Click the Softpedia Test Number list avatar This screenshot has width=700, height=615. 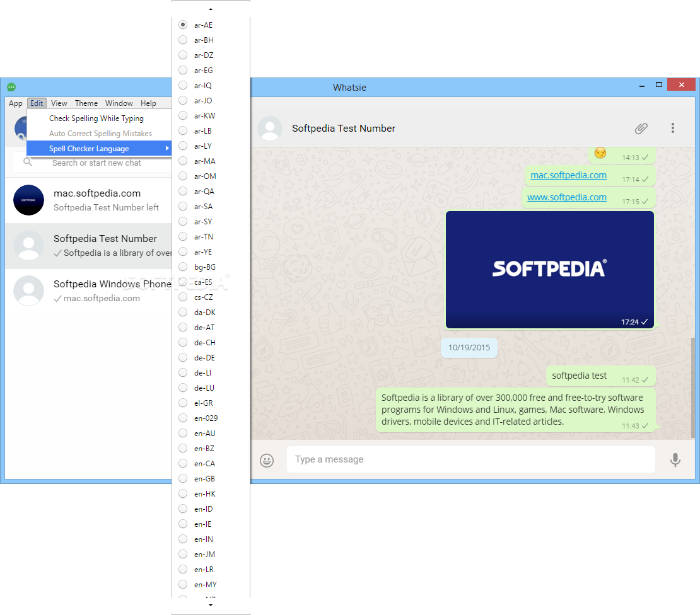tap(28, 245)
